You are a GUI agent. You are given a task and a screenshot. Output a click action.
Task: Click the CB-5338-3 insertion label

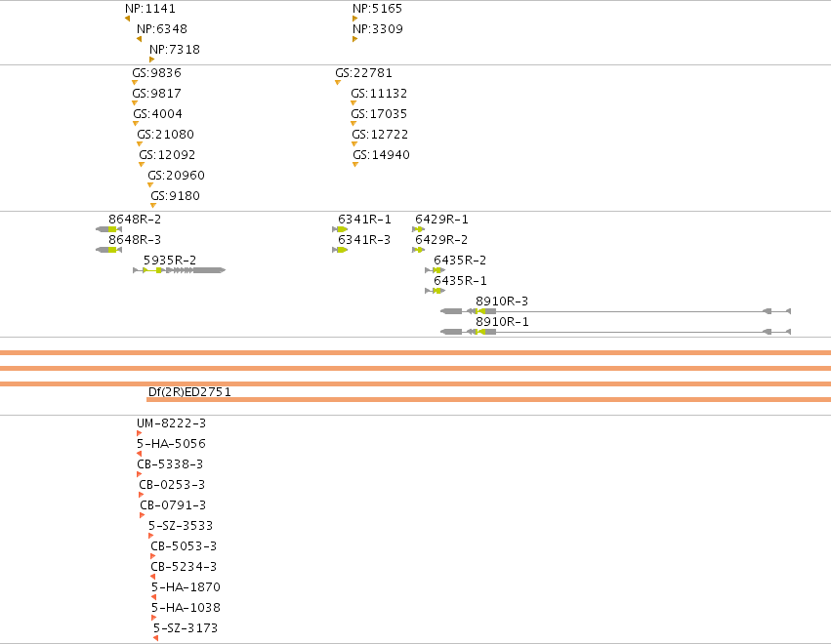tap(170, 464)
